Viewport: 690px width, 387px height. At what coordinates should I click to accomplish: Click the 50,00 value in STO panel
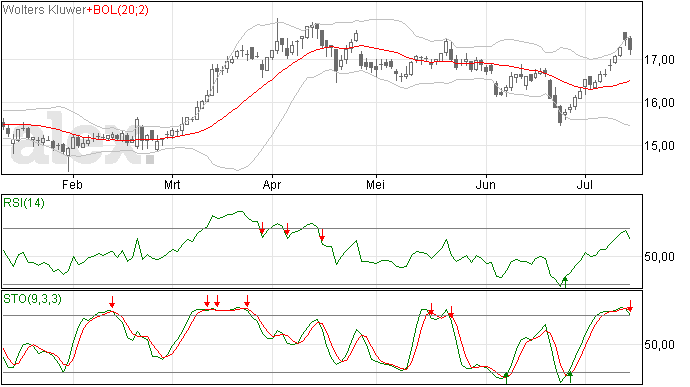659,345
